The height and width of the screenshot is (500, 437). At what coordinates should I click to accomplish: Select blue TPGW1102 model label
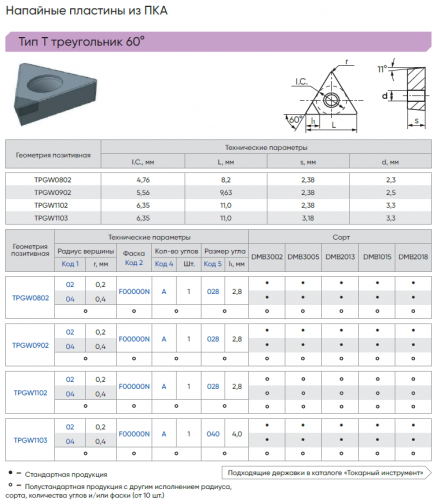click(31, 393)
